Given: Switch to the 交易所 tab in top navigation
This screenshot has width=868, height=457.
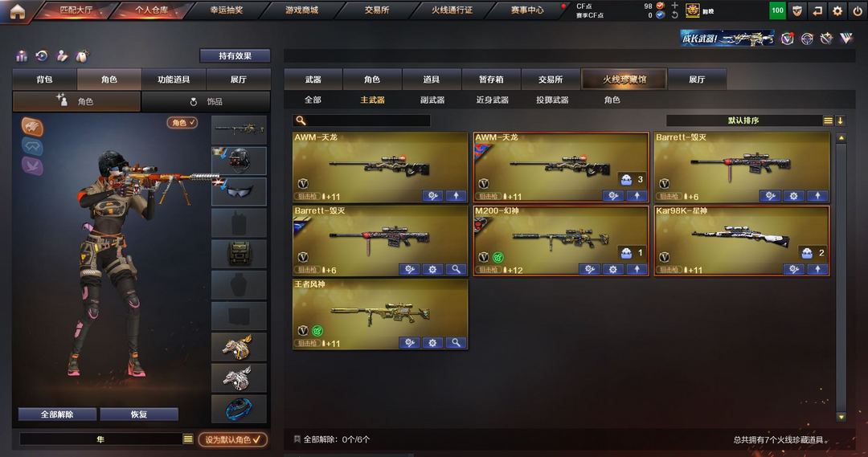Looking at the screenshot, I should coord(377,10).
